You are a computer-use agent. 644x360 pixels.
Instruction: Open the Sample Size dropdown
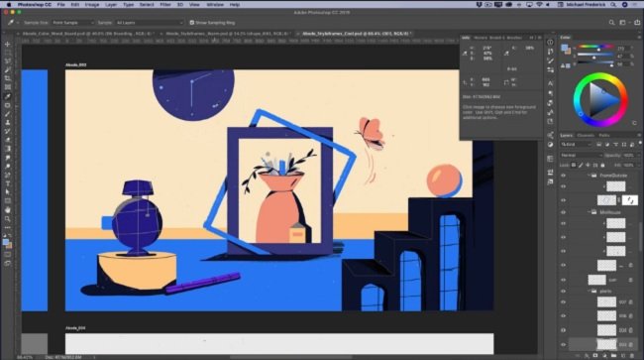pos(72,23)
